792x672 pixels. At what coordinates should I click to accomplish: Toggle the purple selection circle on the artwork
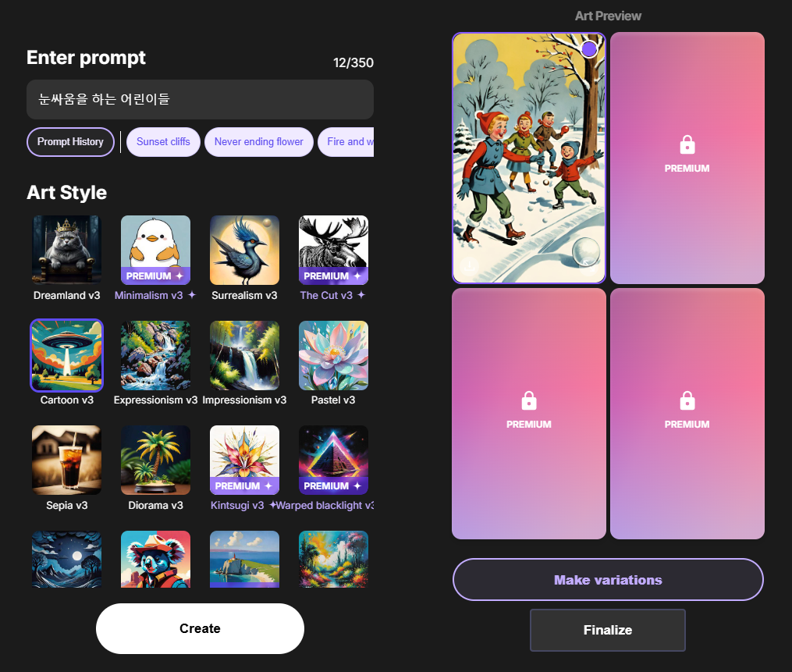click(x=589, y=49)
